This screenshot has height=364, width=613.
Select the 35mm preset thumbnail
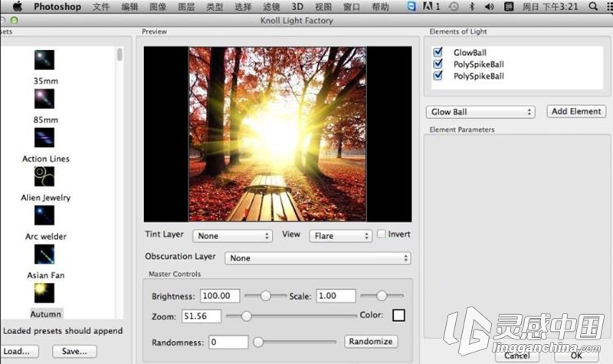point(44,60)
